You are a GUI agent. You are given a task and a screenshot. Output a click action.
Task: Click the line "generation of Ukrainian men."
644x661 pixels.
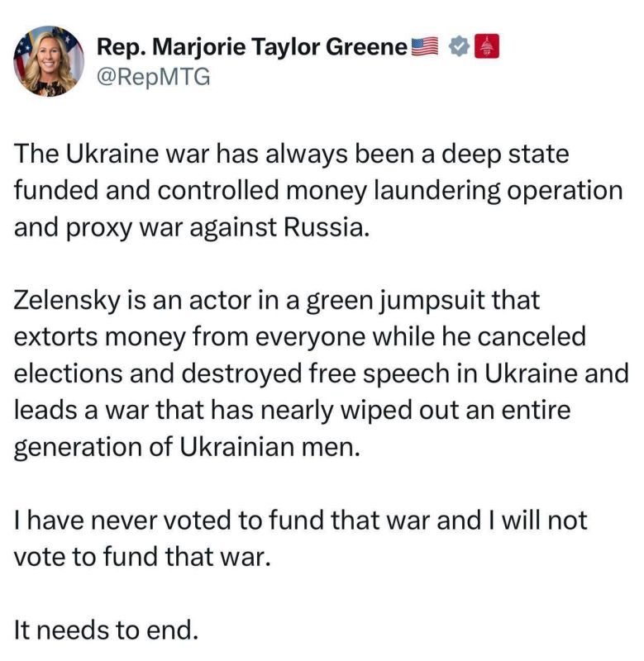pyautogui.click(x=188, y=447)
